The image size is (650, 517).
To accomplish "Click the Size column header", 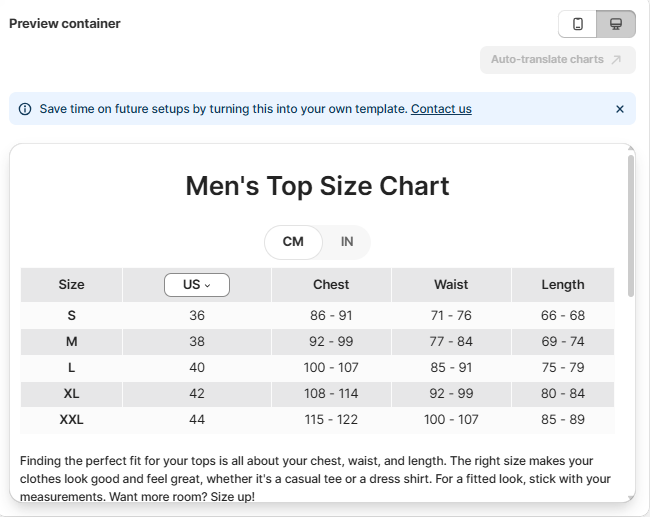I will [x=71, y=285].
